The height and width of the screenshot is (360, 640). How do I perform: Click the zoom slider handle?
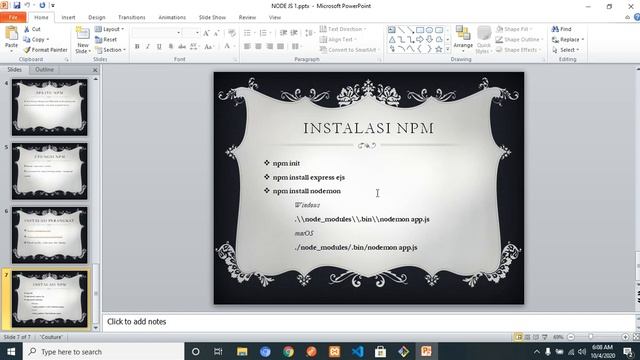click(590, 337)
